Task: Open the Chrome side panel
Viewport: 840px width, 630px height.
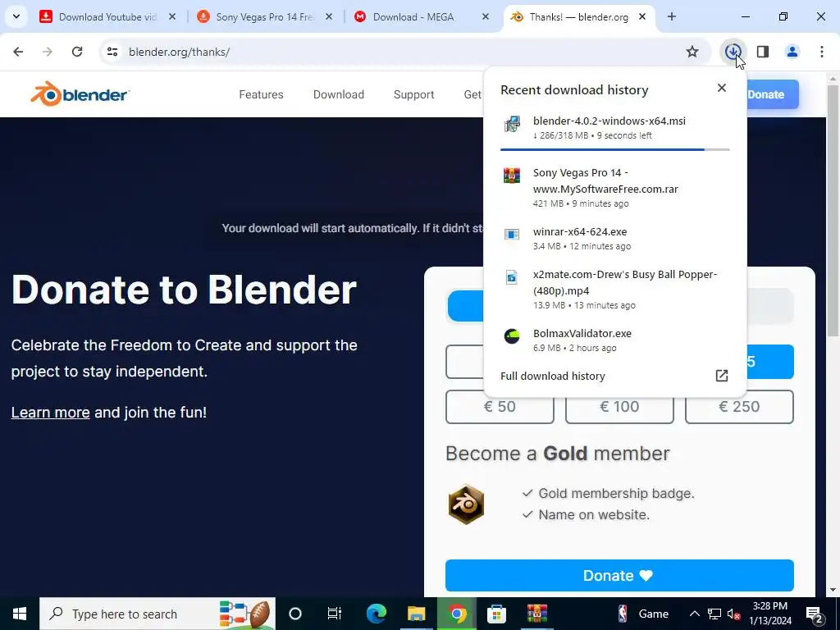Action: click(x=763, y=52)
